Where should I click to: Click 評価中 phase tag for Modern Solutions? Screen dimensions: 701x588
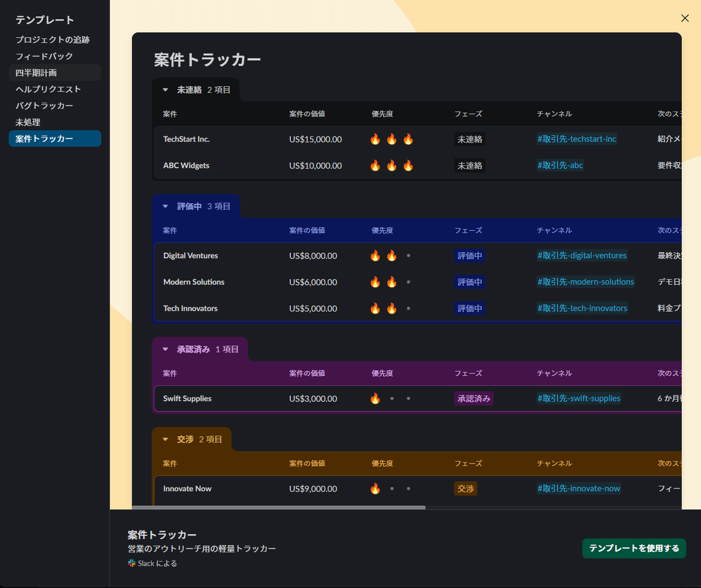point(470,281)
